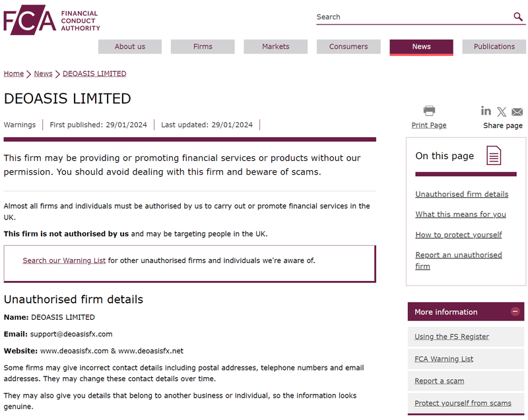This screenshot has width=528, height=420.
Task: Open the Report a scam link
Action: [439, 381]
